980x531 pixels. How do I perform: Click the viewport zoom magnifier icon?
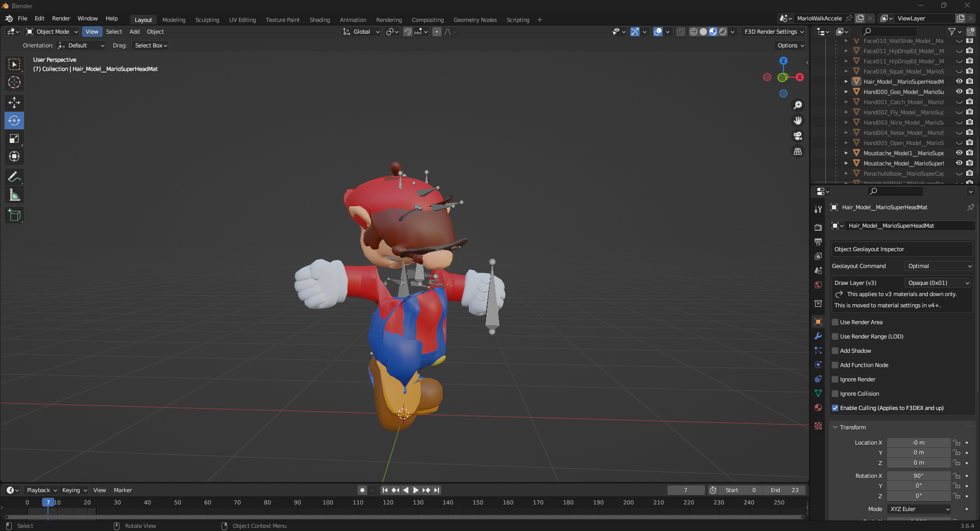tap(798, 105)
